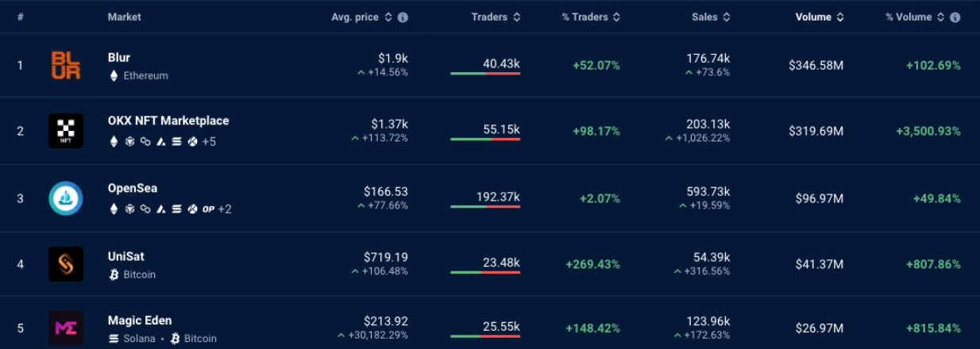
Task: Click the OKX NFT Marketplace logo
Action: 65,131
